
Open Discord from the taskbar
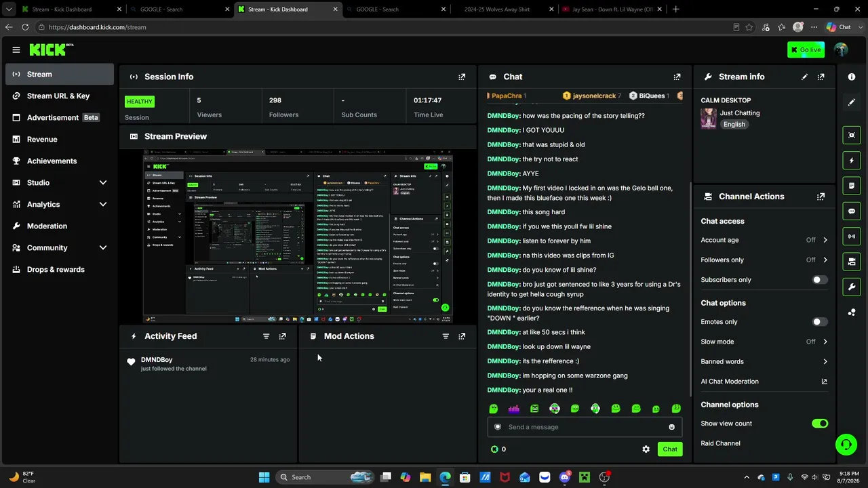pyautogui.click(x=564, y=477)
